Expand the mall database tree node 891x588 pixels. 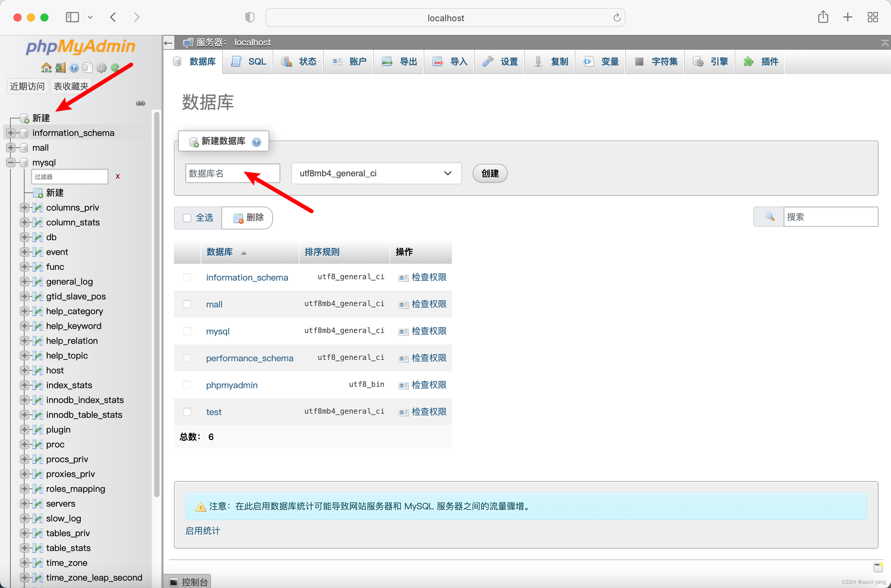coord(11,148)
